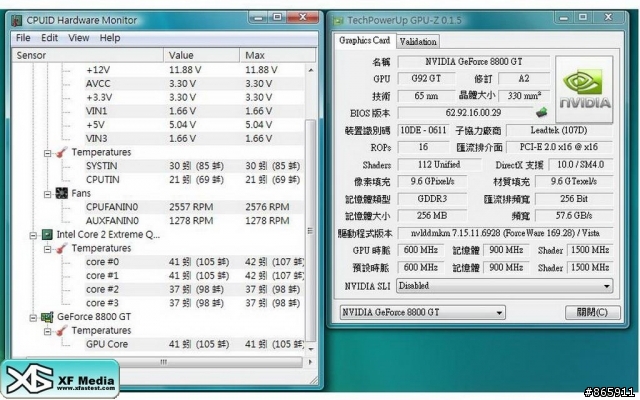Collapse the Temperatures node above SYSTIN
The width and height of the screenshot is (640, 400).
[47, 153]
